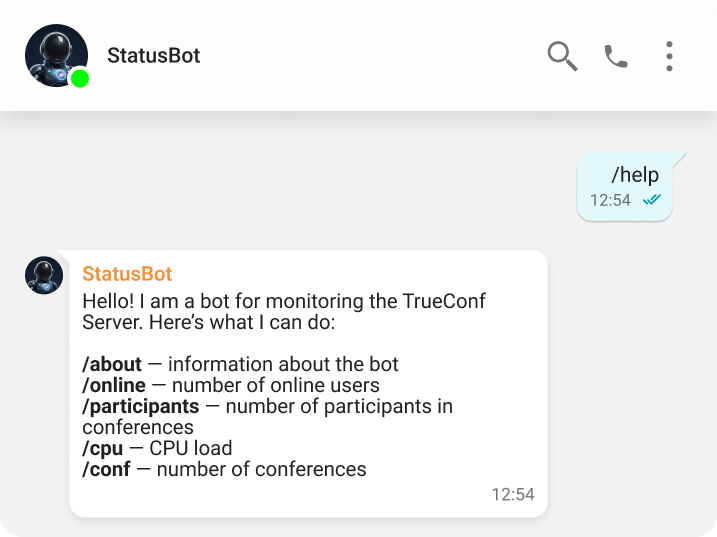
Task: Open search in the chat header
Action: (x=562, y=56)
